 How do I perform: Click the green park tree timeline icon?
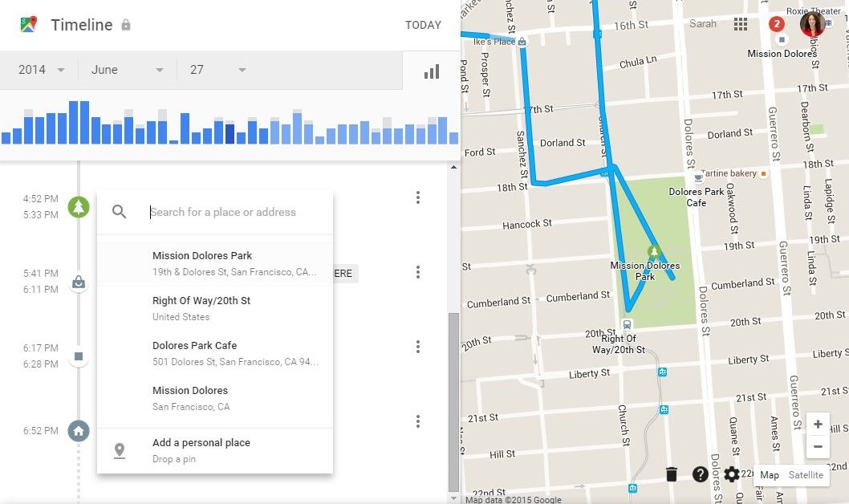coord(79,207)
